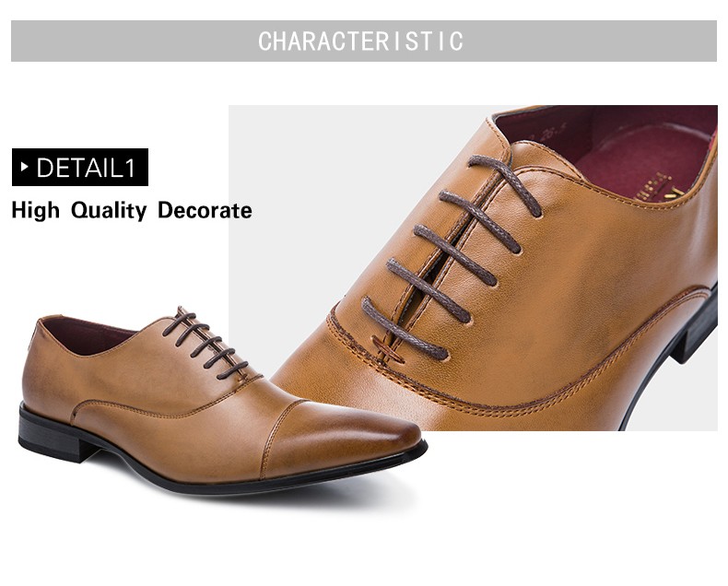Open the small full-shoe product image
Viewport: 728px width, 586px height.
(223, 401)
